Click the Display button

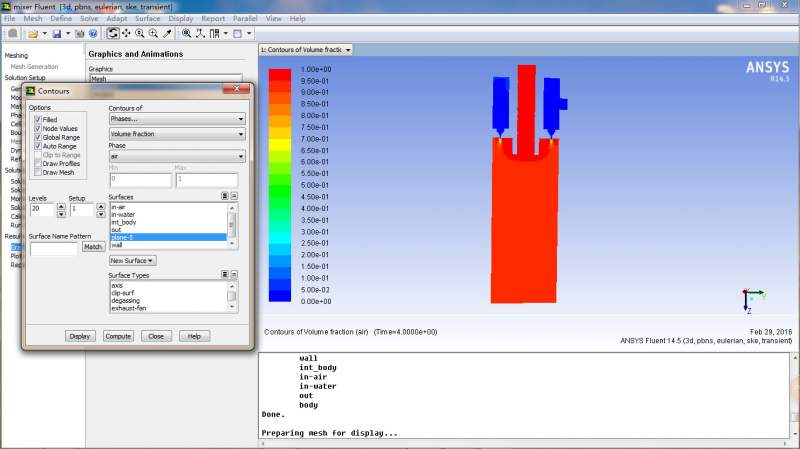point(80,336)
